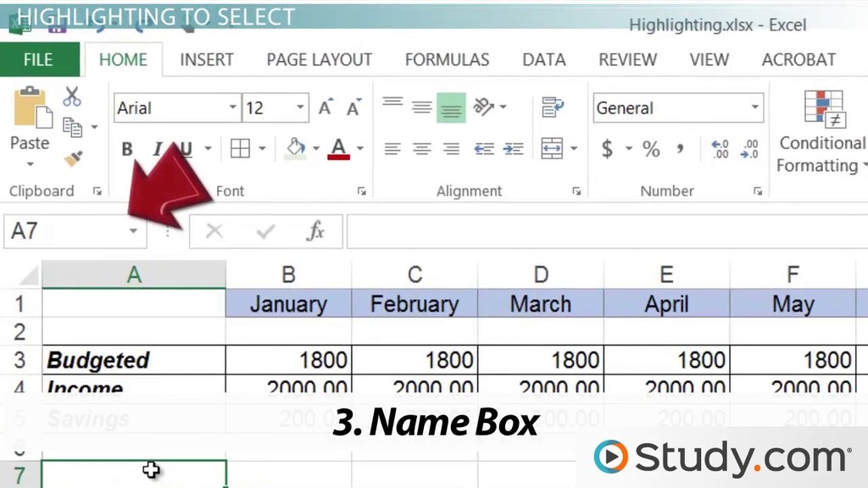Apply borders using the Borders icon

(x=240, y=148)
